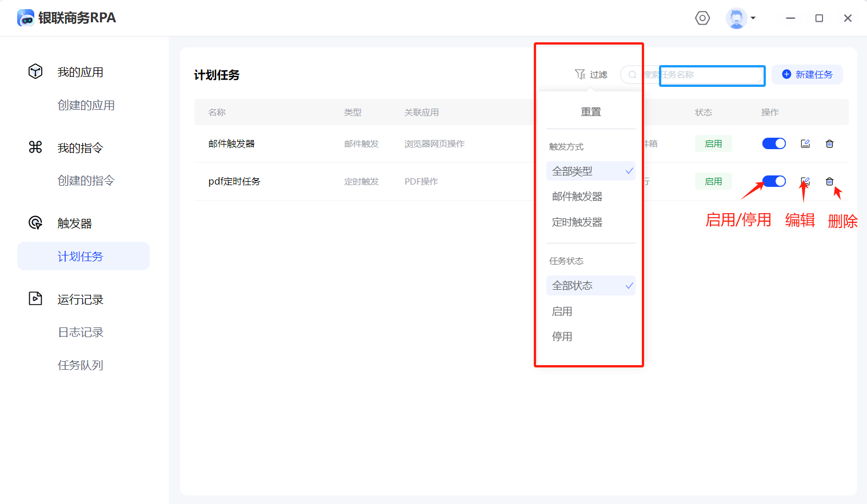Edit the 邮件触发器 task
This screenshot has width=867, height=504.
805,144
